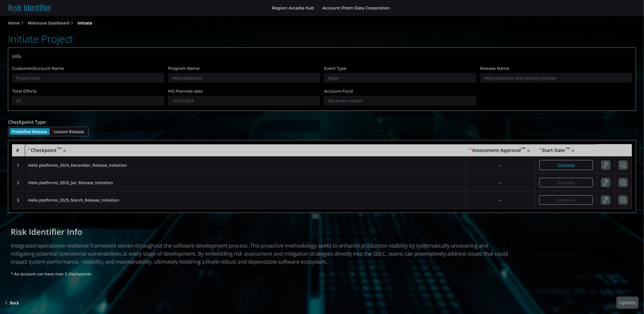644x314 pixels.
Task: Schedule the December Release Initiation checkpoint
Action: [x=565, y=165]
